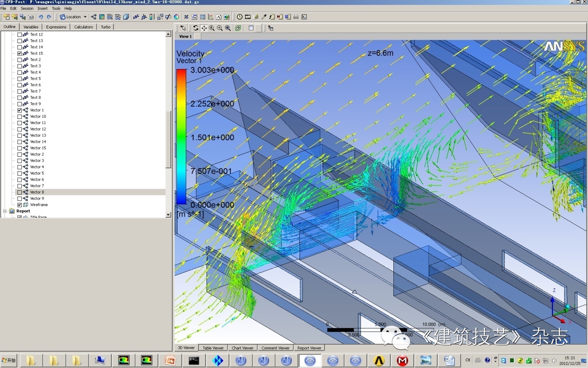Switch to the Expressions tab
This screenshot has height=368, width=588.
pyautogui.click(x=56, y=27)
